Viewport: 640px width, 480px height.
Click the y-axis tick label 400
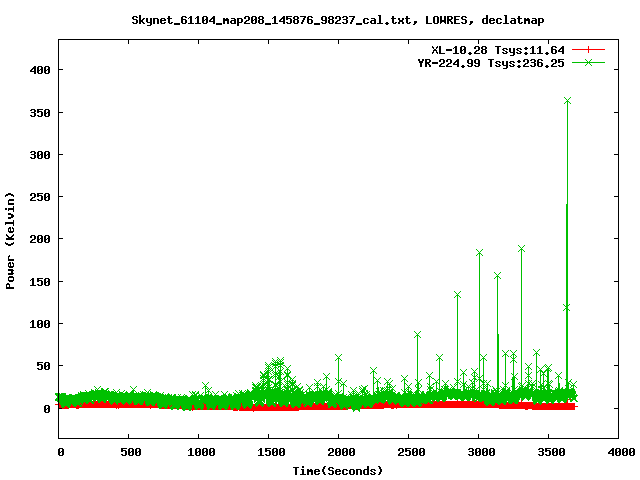coord(40,70)
